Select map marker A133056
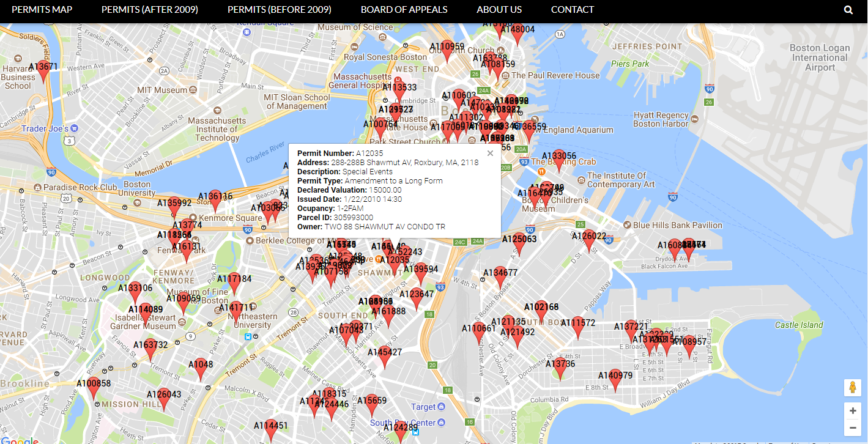Screen dimensions: 868x444 [x=558, y=161]
